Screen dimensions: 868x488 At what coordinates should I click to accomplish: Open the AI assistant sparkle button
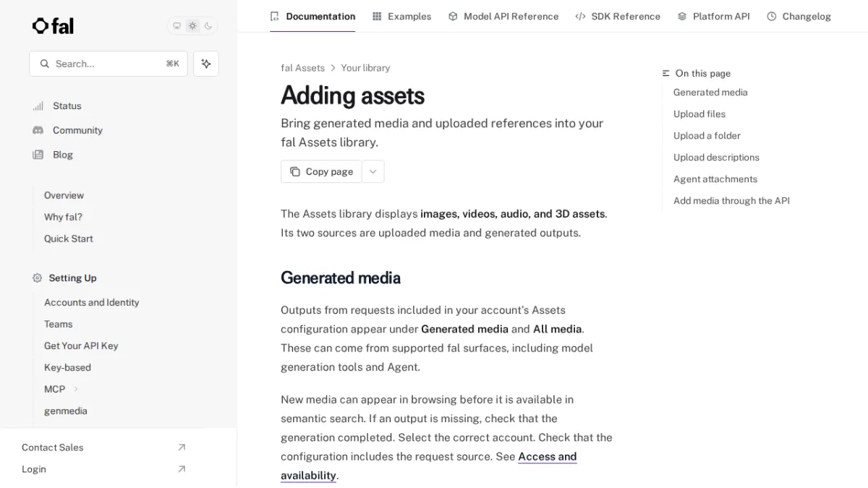(206, 64)
